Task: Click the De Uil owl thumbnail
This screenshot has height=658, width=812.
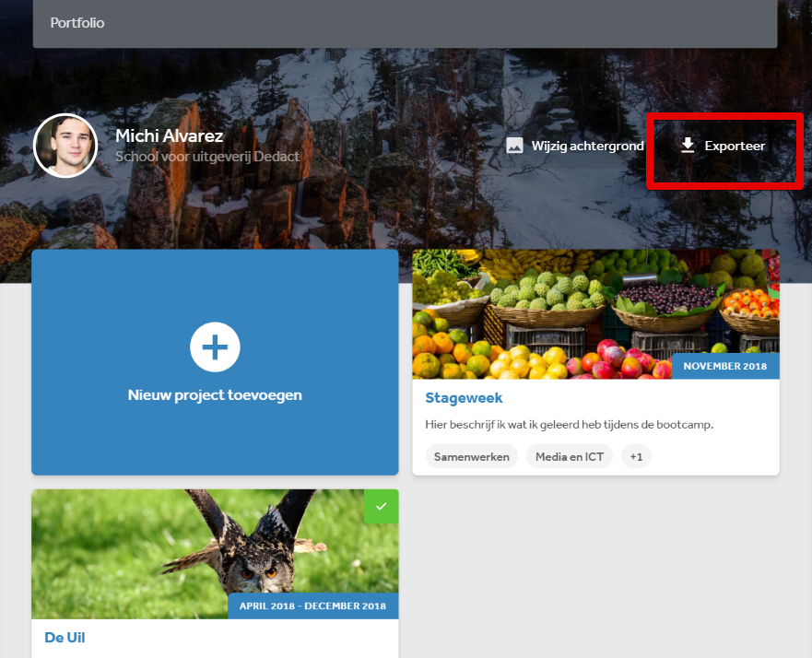Action: 215,554
